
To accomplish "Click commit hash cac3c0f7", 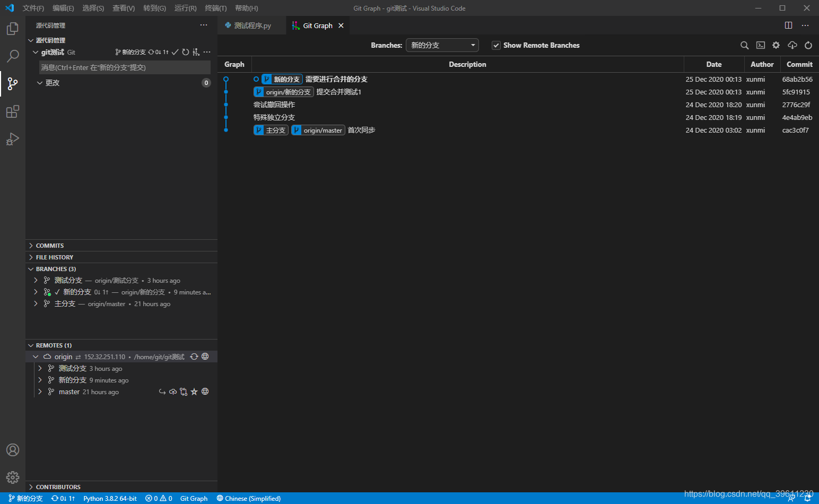I will coord(795,130).
